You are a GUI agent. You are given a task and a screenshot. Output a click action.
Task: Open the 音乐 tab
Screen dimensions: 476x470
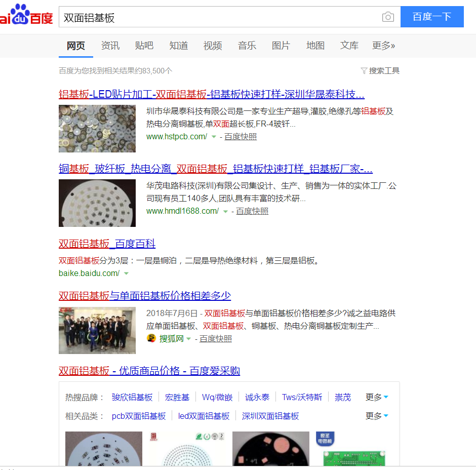click(x=247, y=46)
